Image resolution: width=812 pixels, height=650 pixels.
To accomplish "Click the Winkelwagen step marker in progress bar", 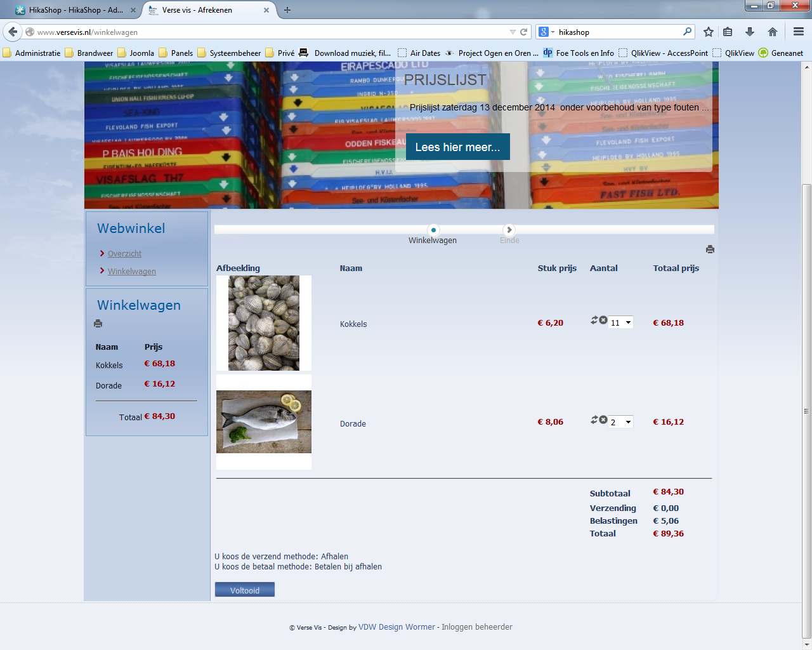I will click(433, 230).
